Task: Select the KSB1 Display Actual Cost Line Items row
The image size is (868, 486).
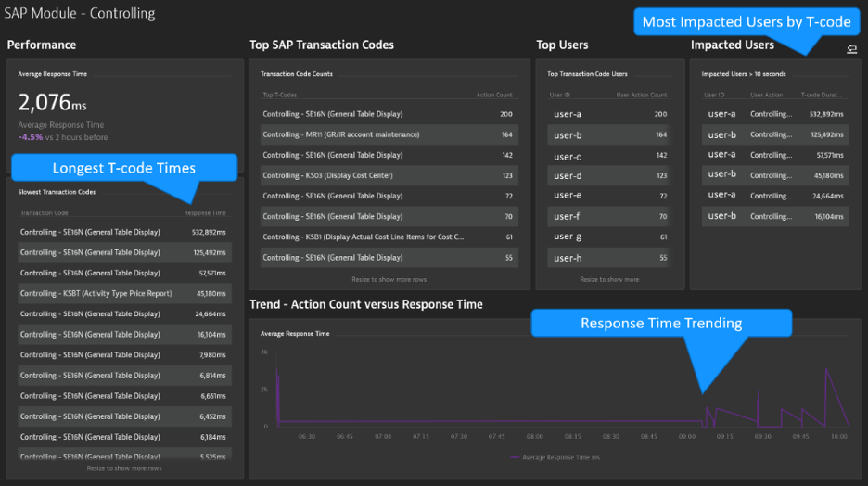Action: click(389, 237)
